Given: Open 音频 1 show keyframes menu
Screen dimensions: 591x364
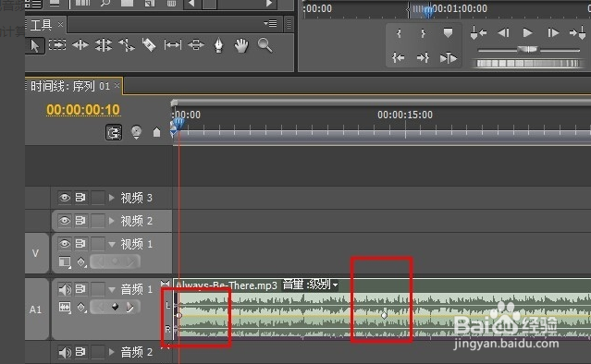Looking at the screenshot, I should [81, 307].
